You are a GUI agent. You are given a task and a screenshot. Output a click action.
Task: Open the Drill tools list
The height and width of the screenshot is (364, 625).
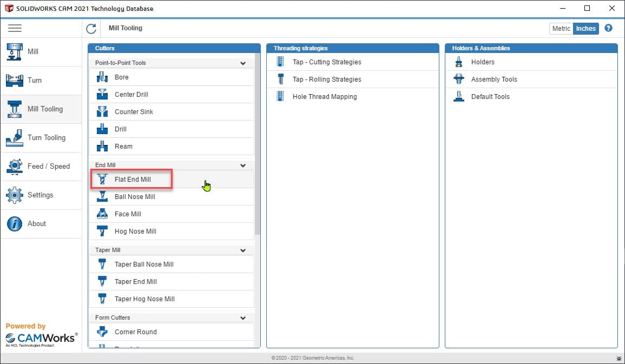172,129
